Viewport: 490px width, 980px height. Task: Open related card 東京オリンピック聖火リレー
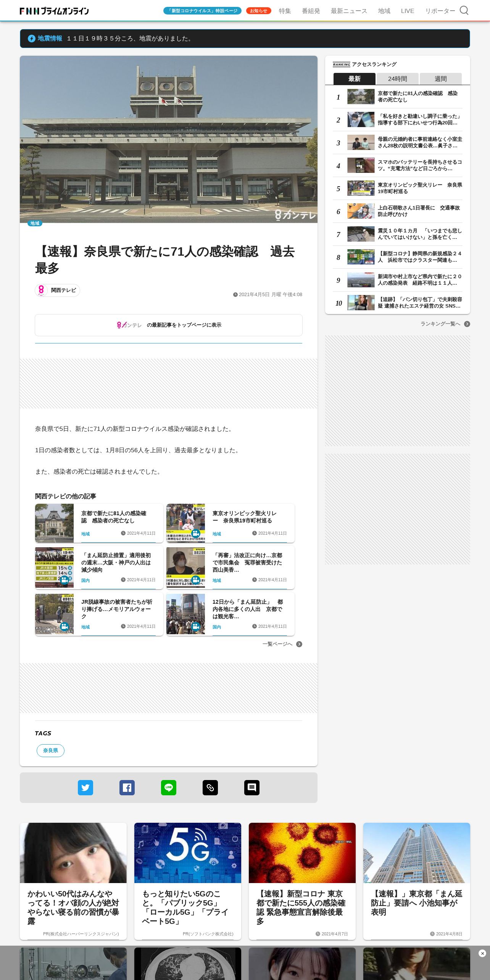[230, 523]
